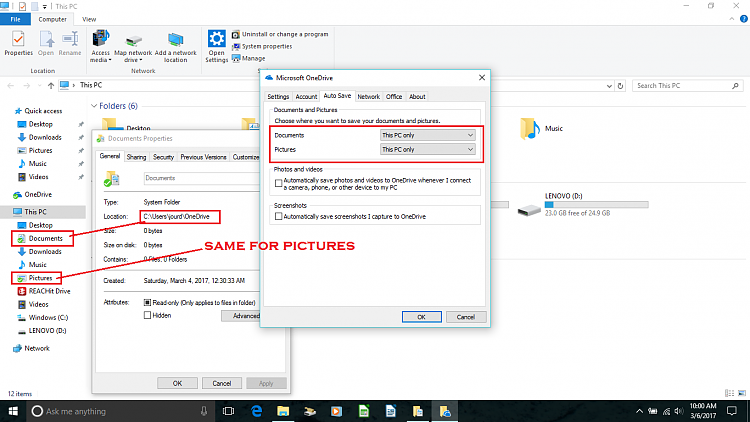Image resolution: width=750 pixels, height=422 pixels.
Task: Switch to OneDrive About tab
Action: pyautogui.click(x=417, y=97)
